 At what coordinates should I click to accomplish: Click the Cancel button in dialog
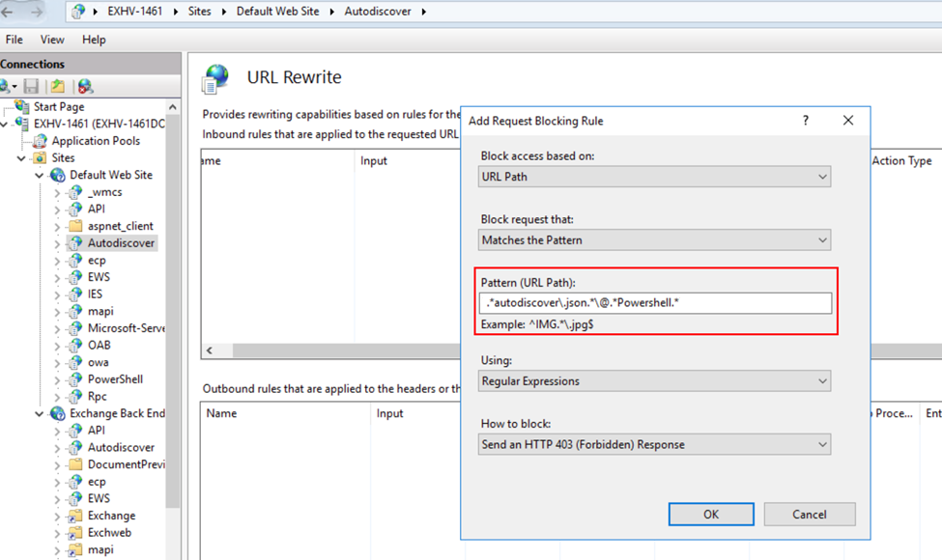click(x=809, y=515)
